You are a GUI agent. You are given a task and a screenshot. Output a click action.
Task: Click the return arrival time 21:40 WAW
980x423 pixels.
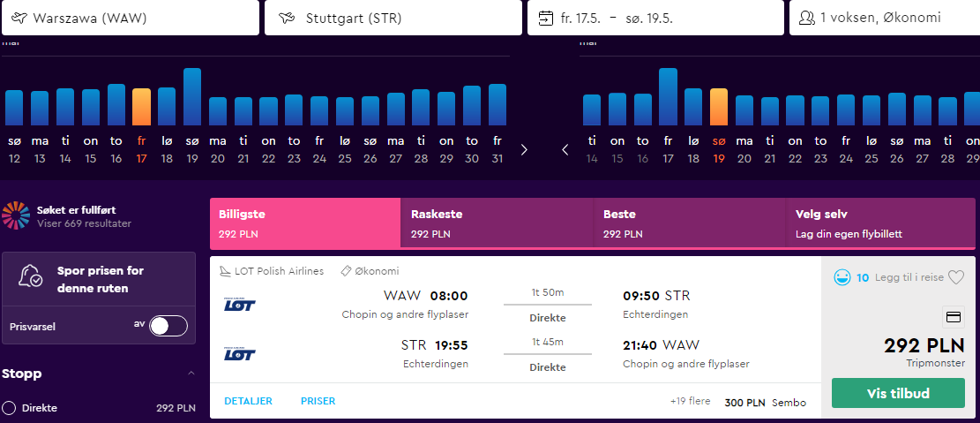662,344
